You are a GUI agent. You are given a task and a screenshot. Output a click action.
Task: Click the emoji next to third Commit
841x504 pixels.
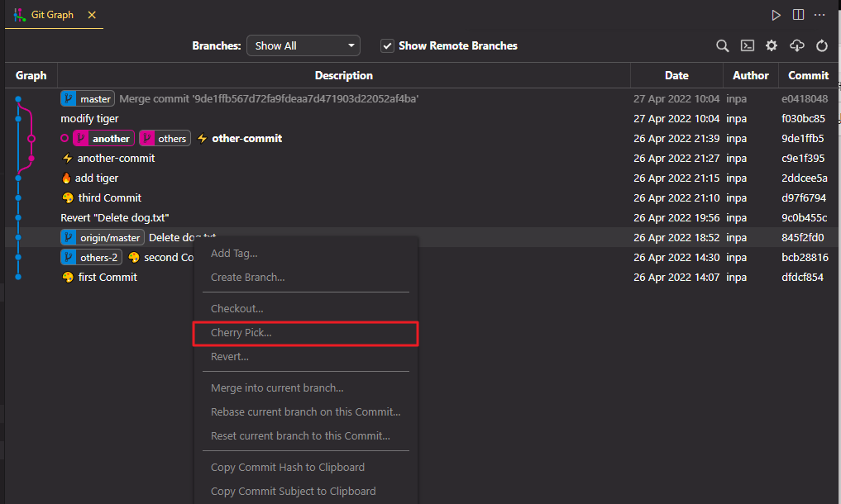coord(68,197)
